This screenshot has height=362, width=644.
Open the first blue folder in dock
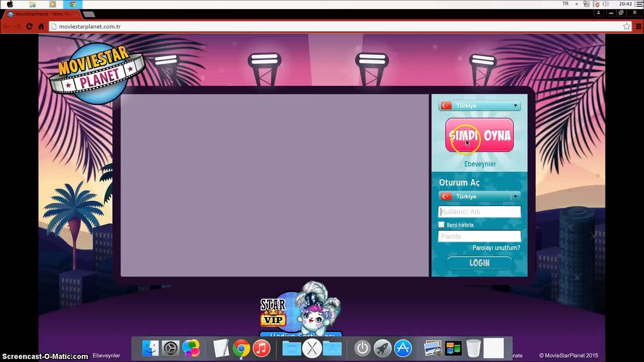coord(291,348)
